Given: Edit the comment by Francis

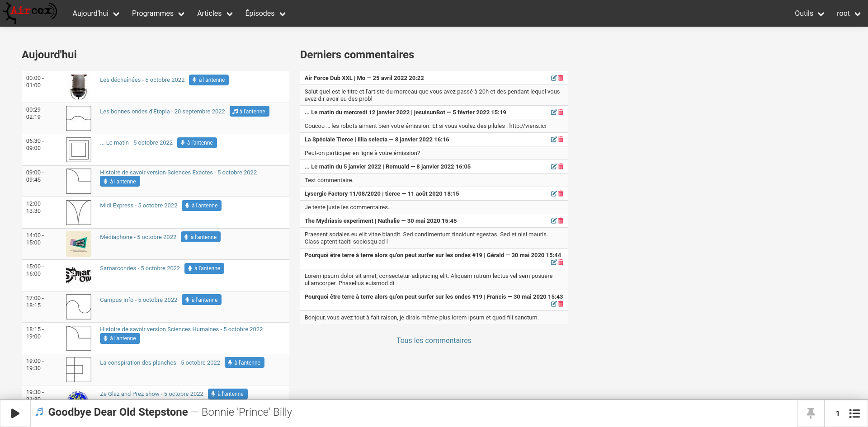Looking at the screenshot, I should point(553,304).
